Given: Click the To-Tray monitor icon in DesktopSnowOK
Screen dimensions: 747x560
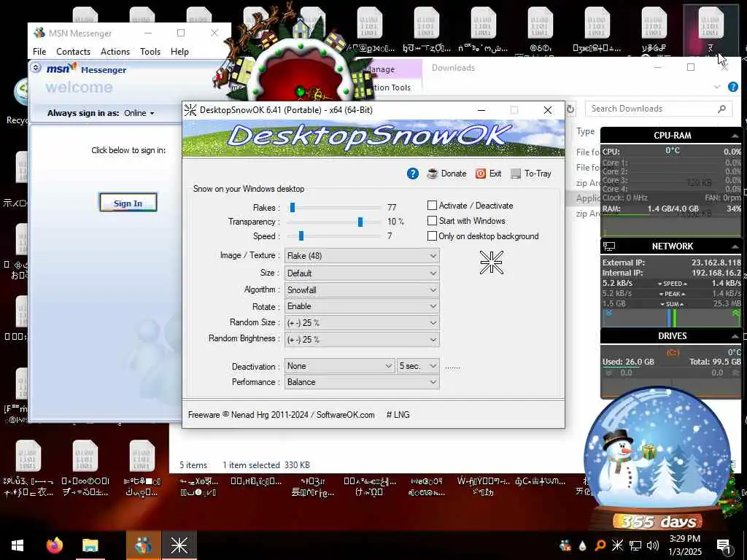Looking at the screenshot, I should click(x=515, y=174).
